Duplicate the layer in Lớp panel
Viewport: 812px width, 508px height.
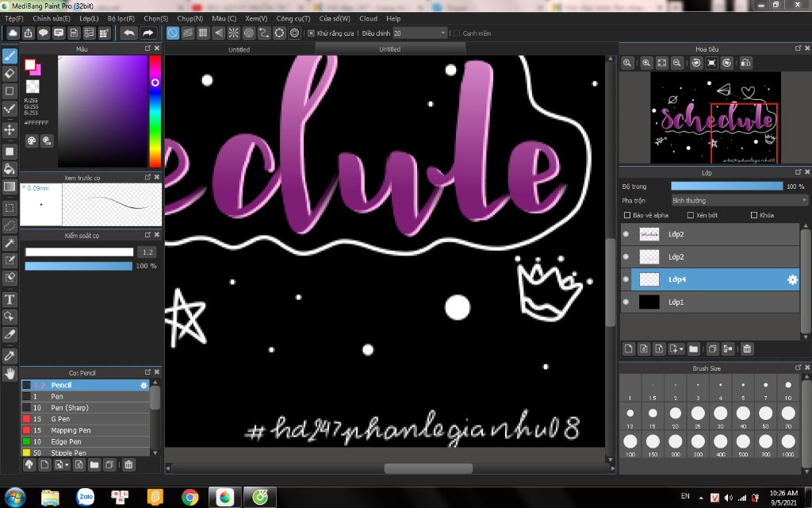coord(712,349)
